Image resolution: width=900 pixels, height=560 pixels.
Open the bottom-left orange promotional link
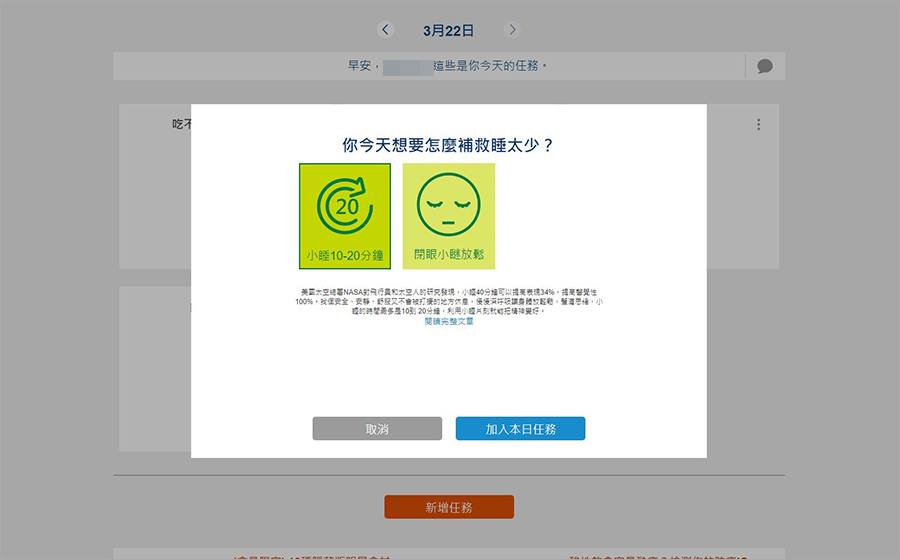pos(310,554)
